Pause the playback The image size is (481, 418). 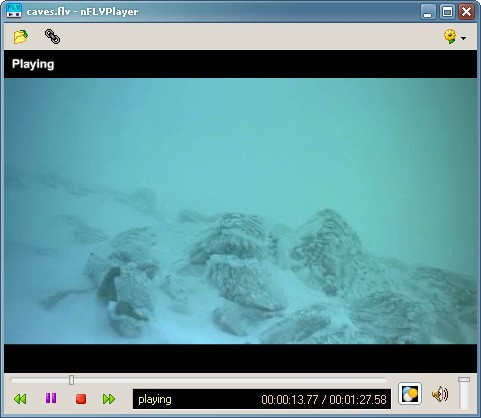tap(51, 398)
